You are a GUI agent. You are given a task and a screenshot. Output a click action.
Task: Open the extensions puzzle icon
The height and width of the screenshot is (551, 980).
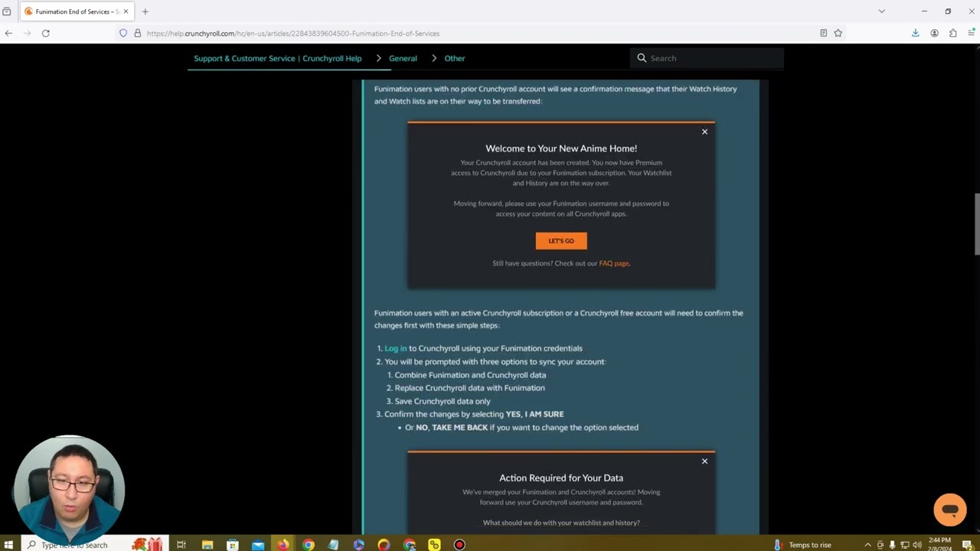tap(952, 33)
